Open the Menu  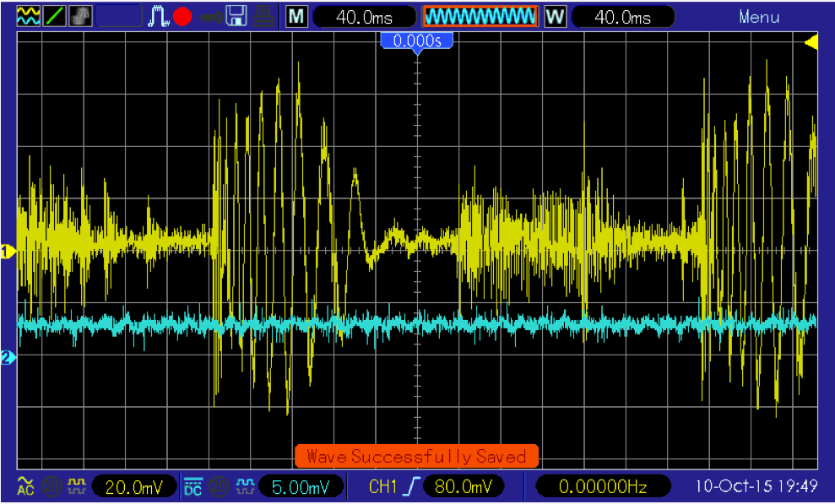click(759, 17)
